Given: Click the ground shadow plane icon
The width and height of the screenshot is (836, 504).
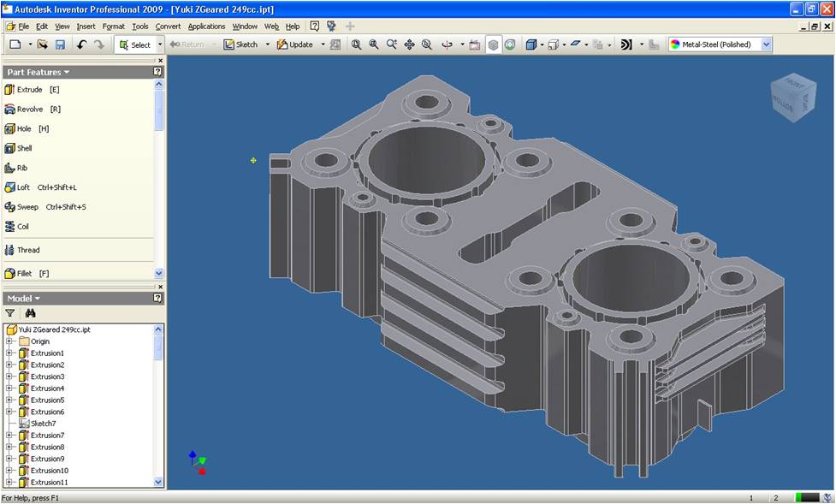Looking at the screenshot, I should 575,44.
